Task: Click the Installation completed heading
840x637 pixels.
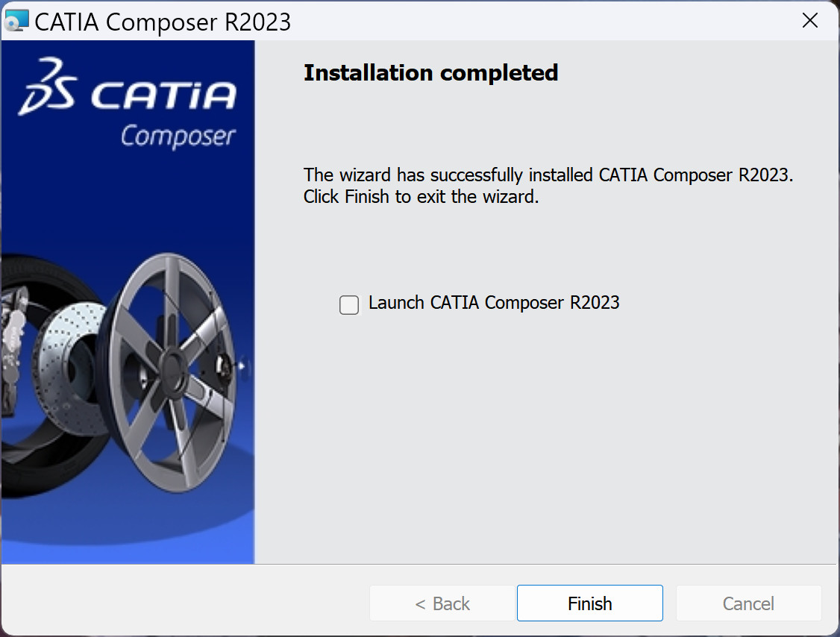Action: 430,73
